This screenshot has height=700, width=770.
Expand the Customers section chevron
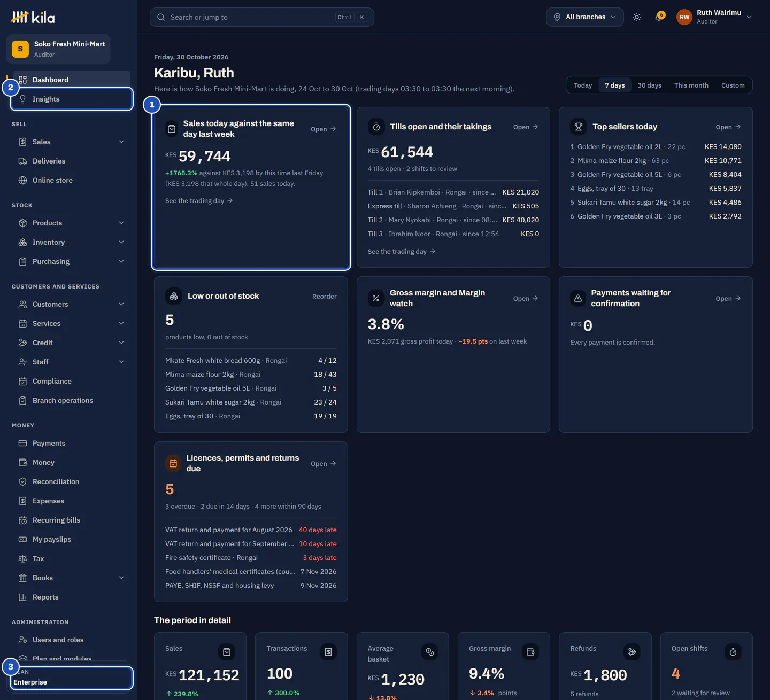pos(121,304)
